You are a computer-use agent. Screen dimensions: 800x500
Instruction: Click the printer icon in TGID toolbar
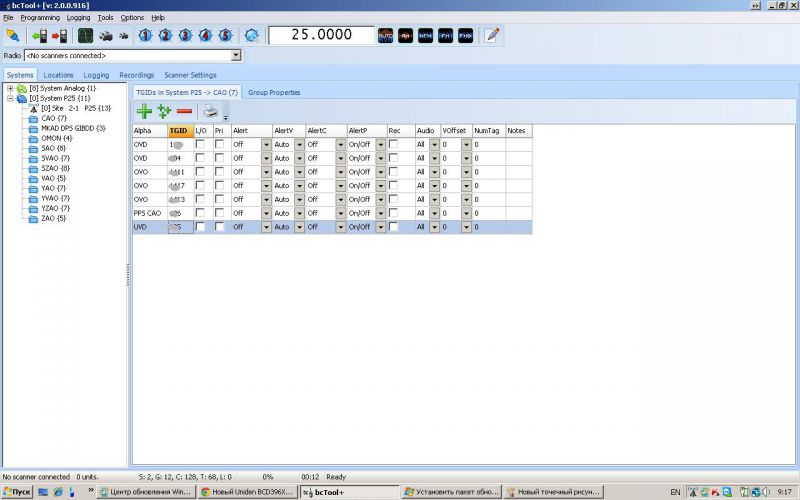click(210, 111)
